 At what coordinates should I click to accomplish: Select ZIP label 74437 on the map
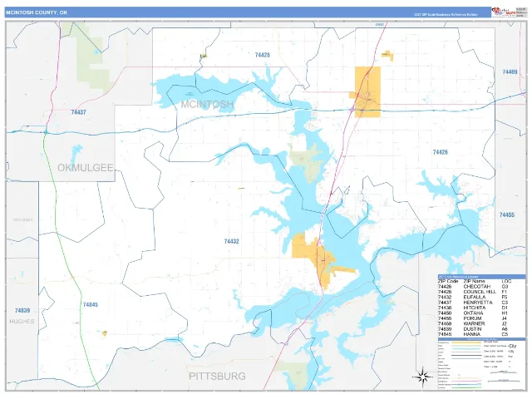pos(78,112)
